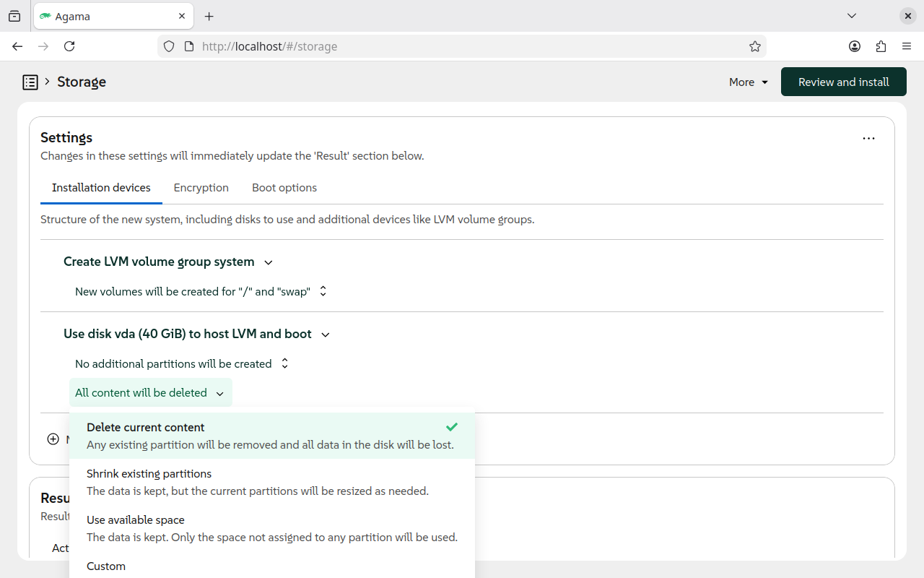Click the Review and install button
Screen dimensions: 924x578
pyautogui.click(x=843, y=82)
